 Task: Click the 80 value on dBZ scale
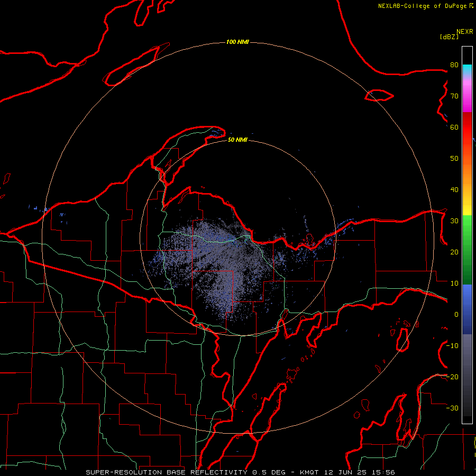click(454, 65)
